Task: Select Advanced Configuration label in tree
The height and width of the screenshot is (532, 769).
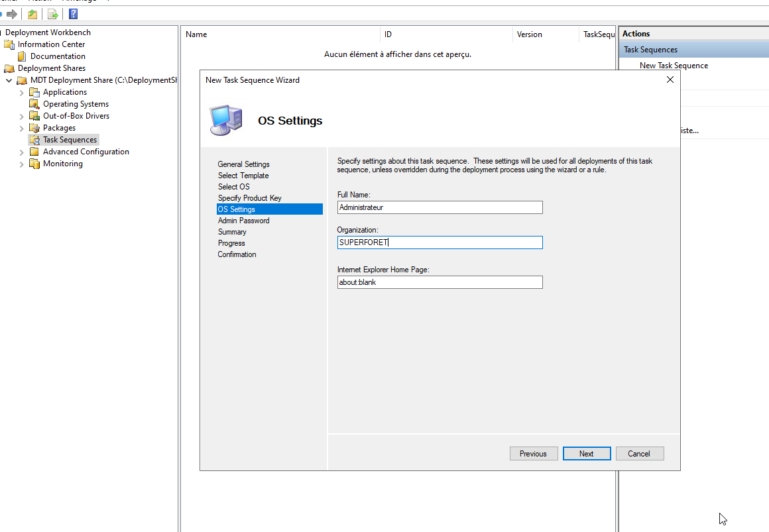Action: coord(86,152)
